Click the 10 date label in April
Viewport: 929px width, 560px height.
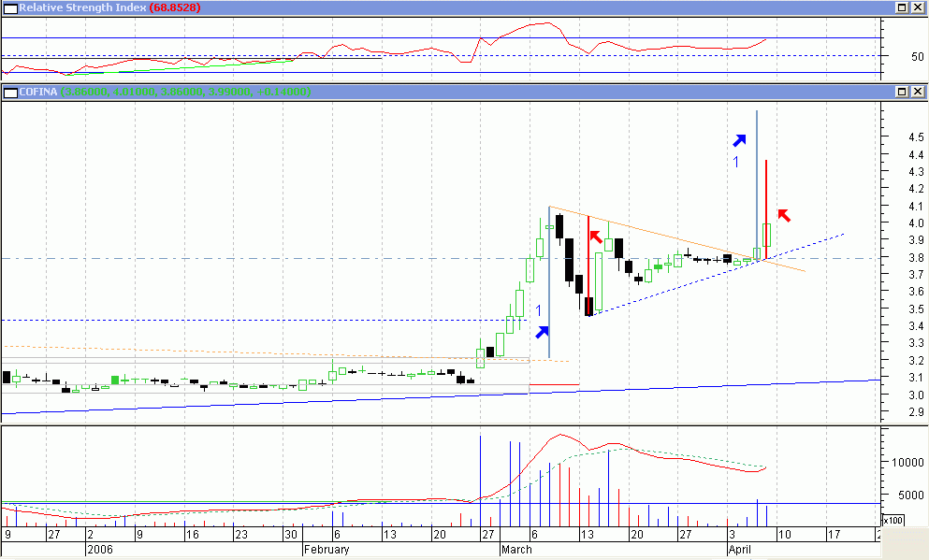pyautogui.click(x=784, y=535)
